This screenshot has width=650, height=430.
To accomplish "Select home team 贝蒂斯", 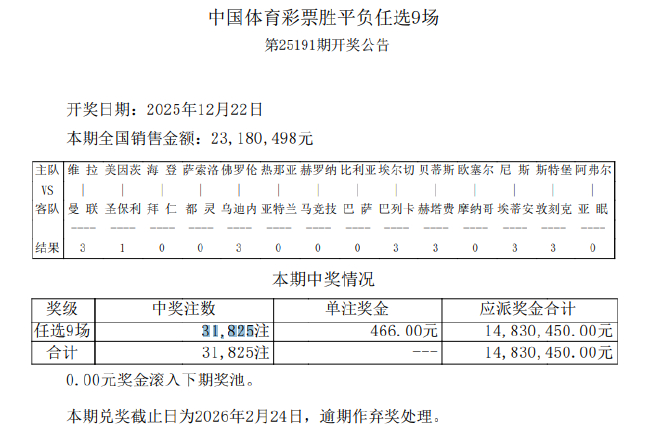I will [x=436, y=170].
